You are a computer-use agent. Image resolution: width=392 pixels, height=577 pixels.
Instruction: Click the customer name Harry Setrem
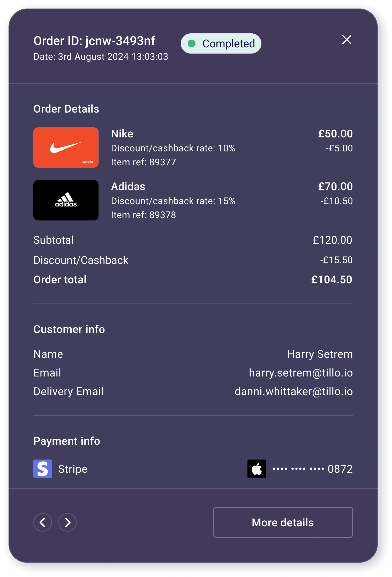320,354
